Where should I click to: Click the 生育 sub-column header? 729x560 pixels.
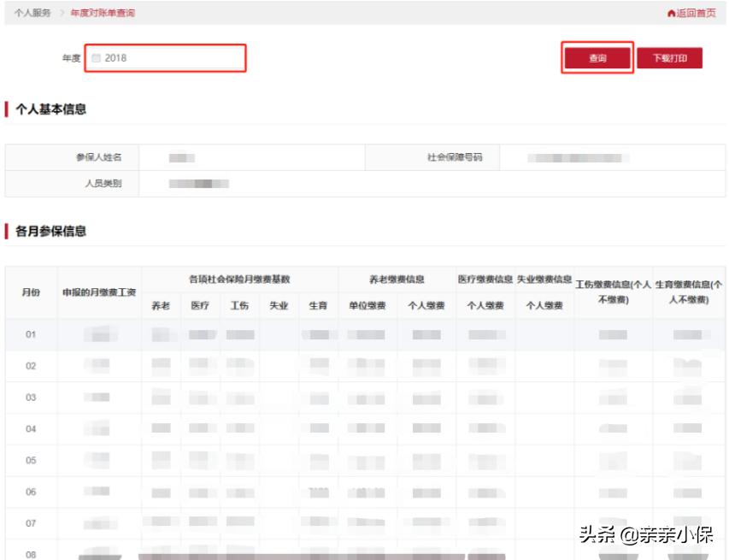318,306
